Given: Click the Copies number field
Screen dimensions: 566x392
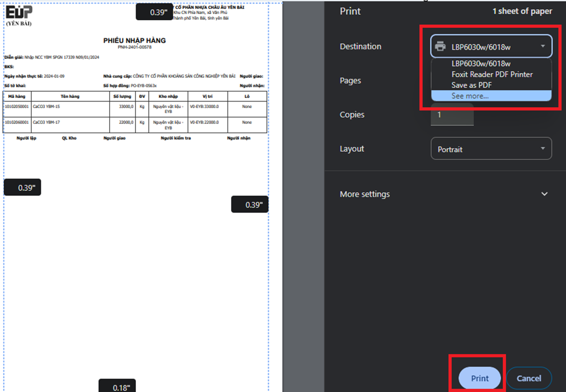Looking at the screenshot, I should [x=452, y=115].
